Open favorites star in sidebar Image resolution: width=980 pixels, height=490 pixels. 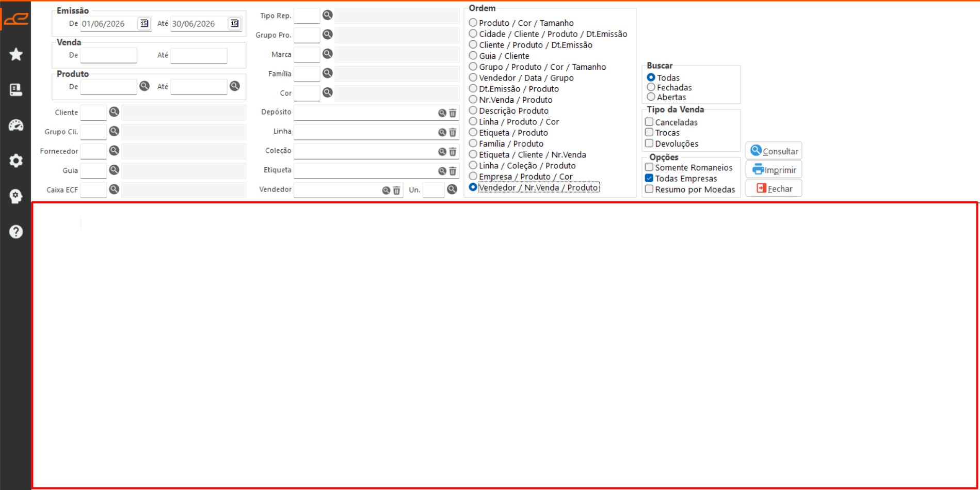pos(16,54)
